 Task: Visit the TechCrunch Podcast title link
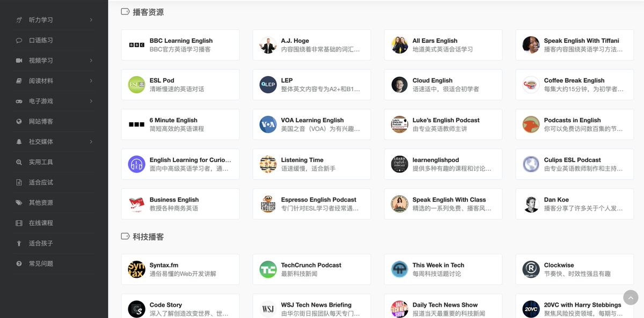[311, 265]
